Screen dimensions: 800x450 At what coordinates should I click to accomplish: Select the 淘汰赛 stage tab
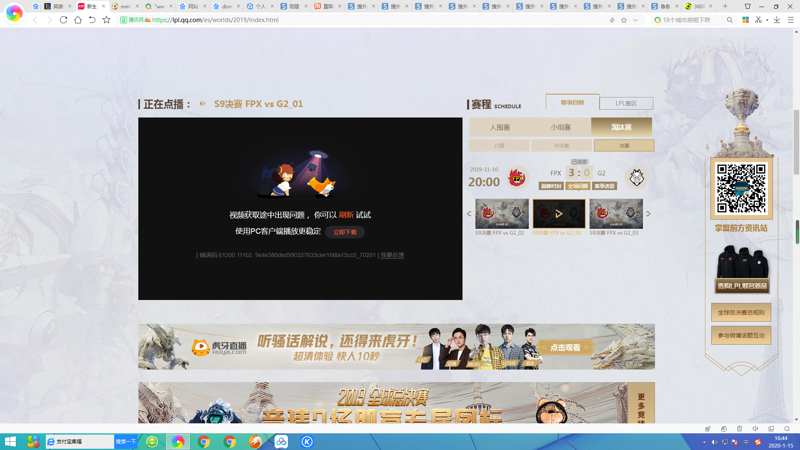[621, 127]
